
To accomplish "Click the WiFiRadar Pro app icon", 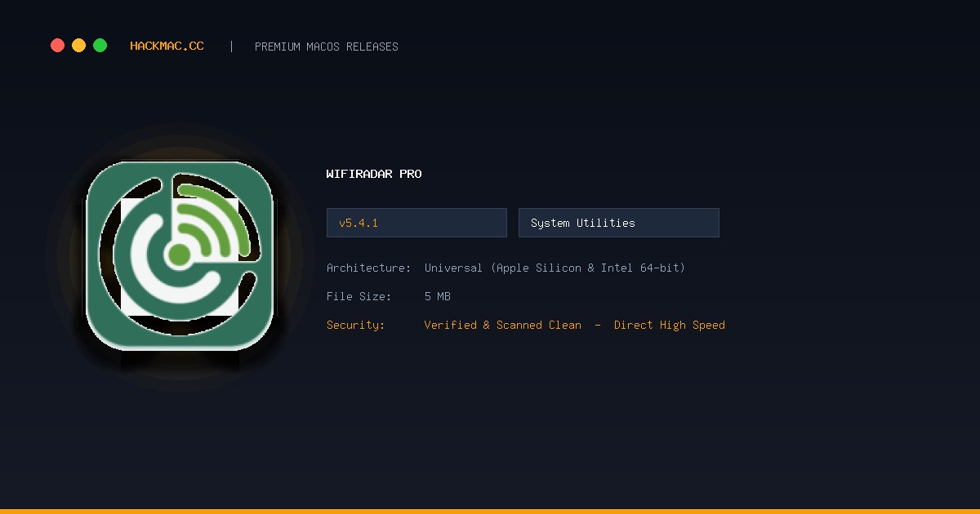I will 180,255.
